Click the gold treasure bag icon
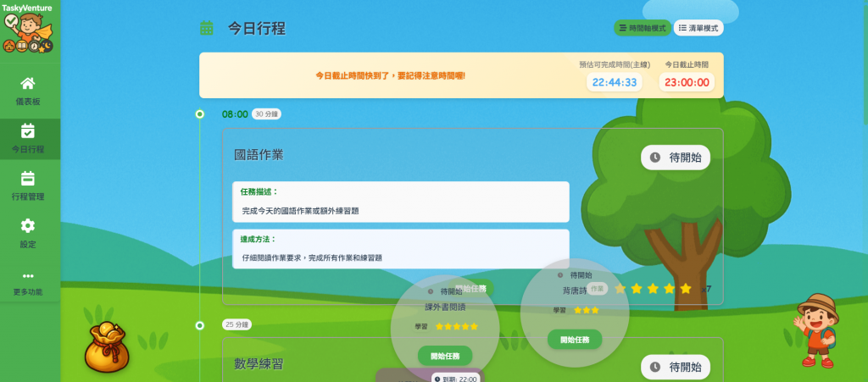Image resolution: width=868 pixels, height=382 pixels. pos(106,347)
